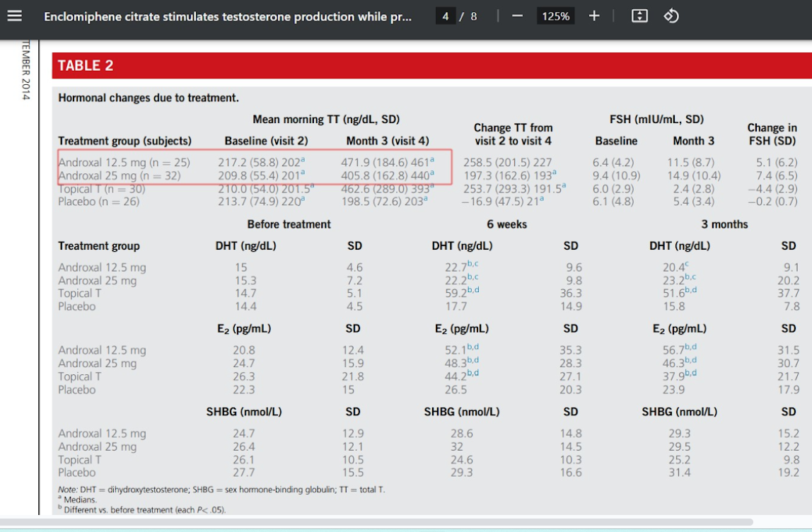Click the 125% zoom level field
Viewport: 812px width, 532px height.
coord(555,16)
